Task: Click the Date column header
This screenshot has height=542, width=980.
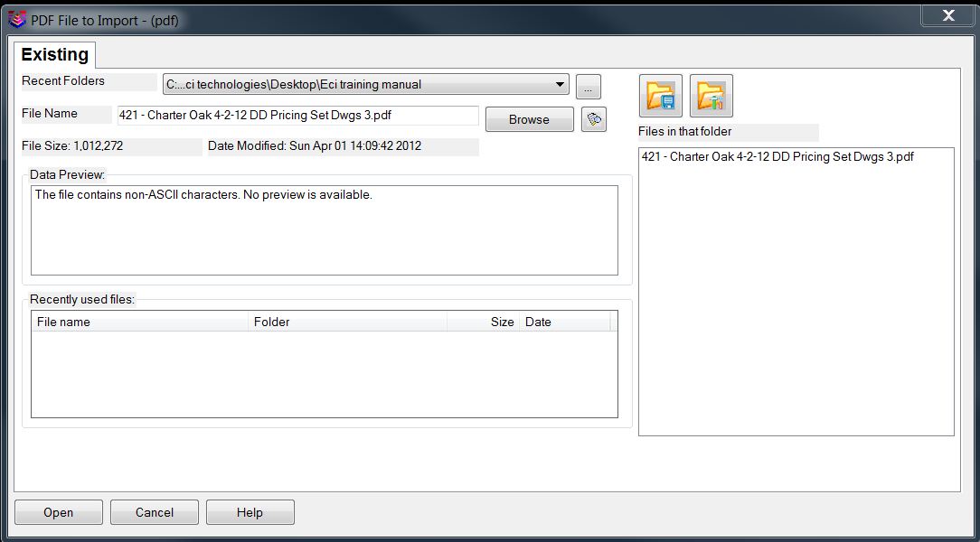Action: (x=564, y=322)
